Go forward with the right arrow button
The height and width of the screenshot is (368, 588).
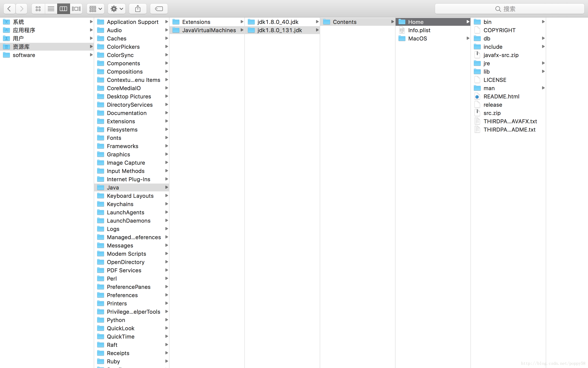[22, 9]
